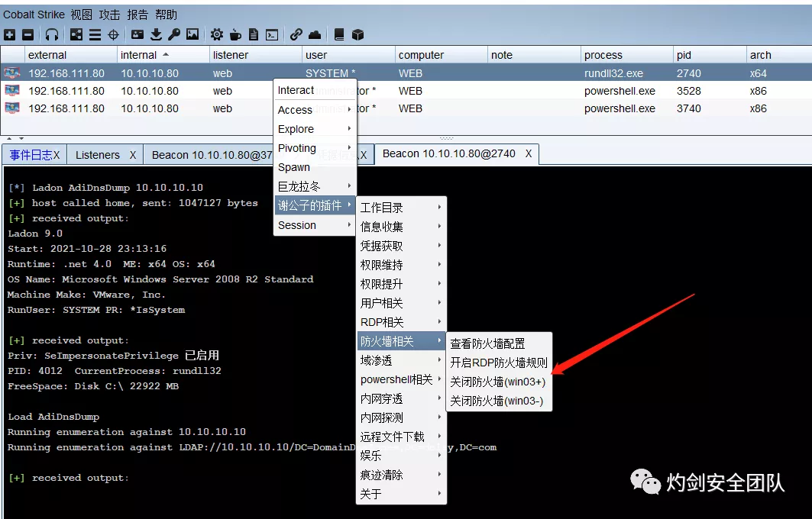Click the gear icon to generate an executable
The width and height of the screenshot is (812, 519).
(x=216, y=34)
